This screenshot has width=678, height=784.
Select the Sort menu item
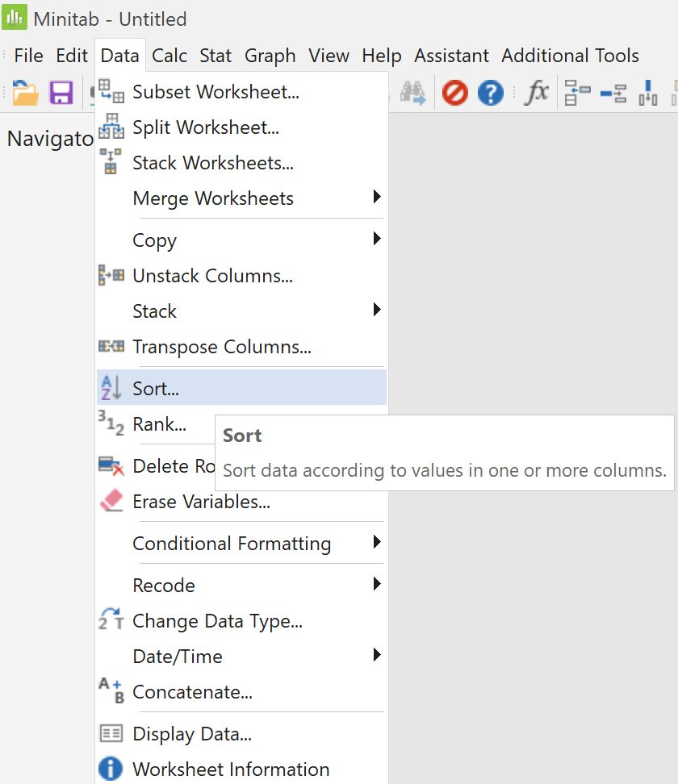241,387
